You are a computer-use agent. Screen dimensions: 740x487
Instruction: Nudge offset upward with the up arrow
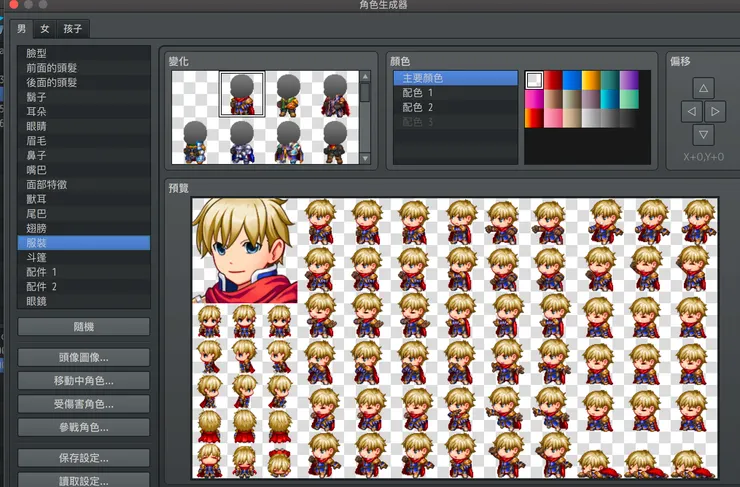click(x=703, y=88)
